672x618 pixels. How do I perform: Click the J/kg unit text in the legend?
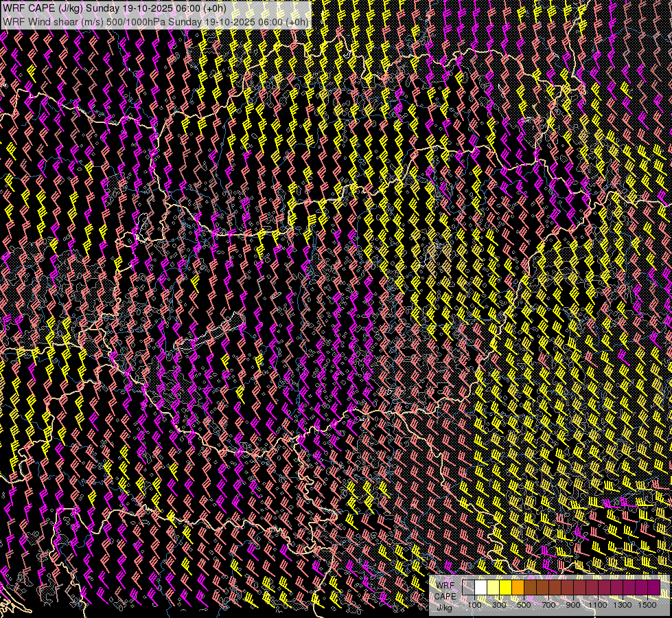[444, 607]
